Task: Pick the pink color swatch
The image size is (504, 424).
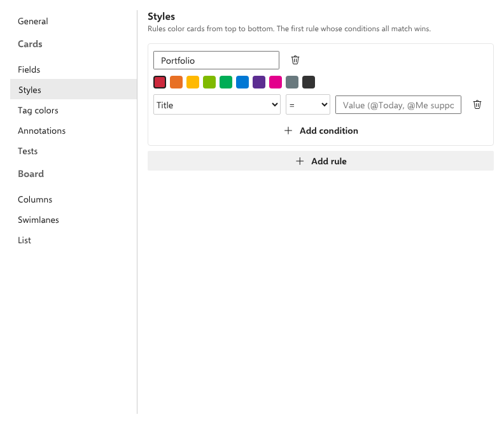Action: point(276,82)
